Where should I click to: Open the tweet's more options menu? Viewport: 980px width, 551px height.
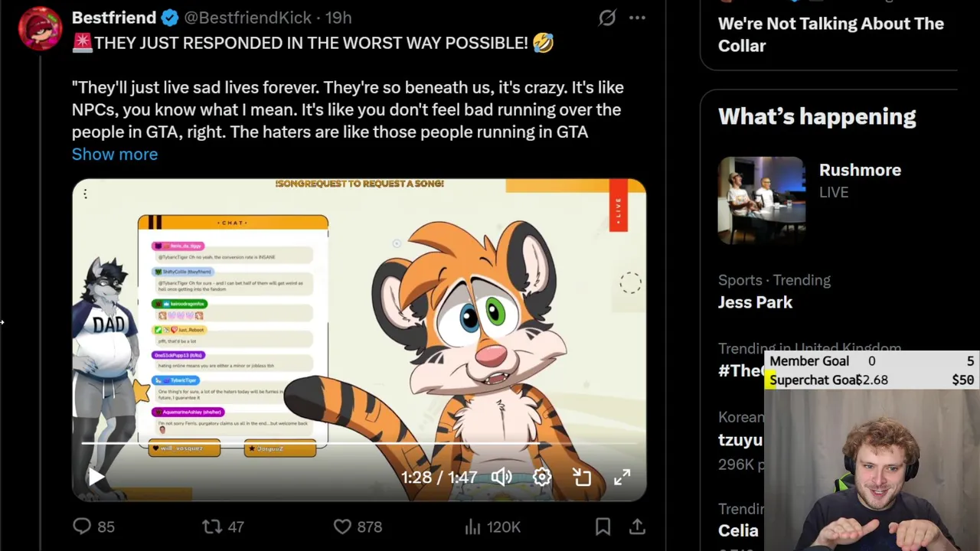[x=637, y=18]
